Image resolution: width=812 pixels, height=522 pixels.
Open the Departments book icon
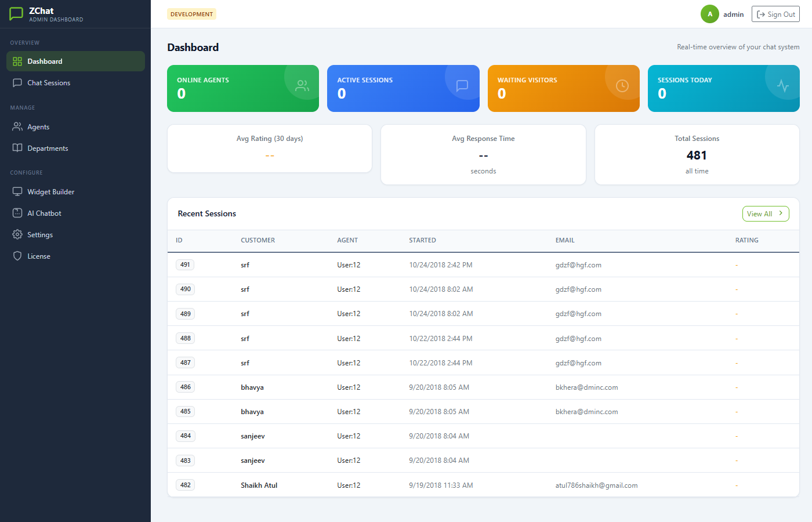[x=18, y=148]
